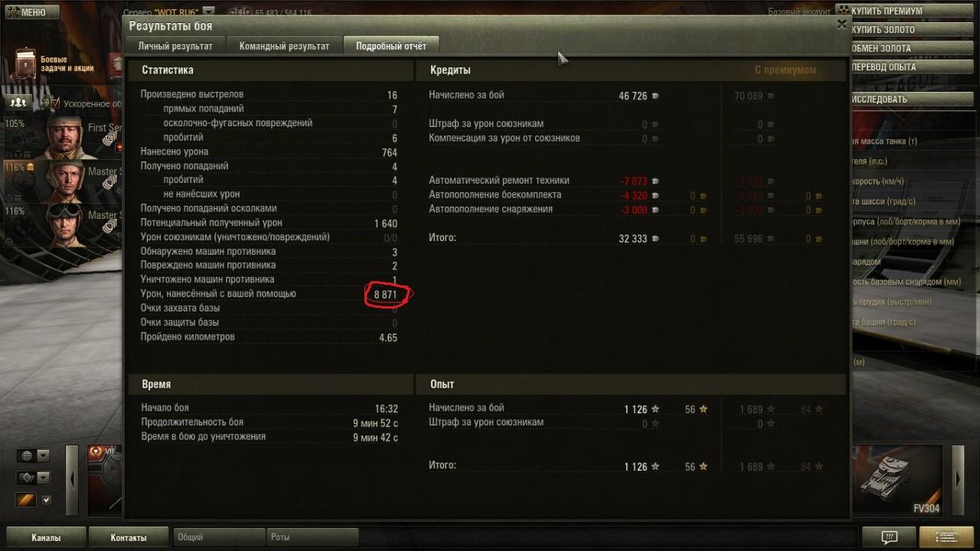Toggle the Ускоренное обучение checkbox
980x551 pixels.
tap(54, 103)
